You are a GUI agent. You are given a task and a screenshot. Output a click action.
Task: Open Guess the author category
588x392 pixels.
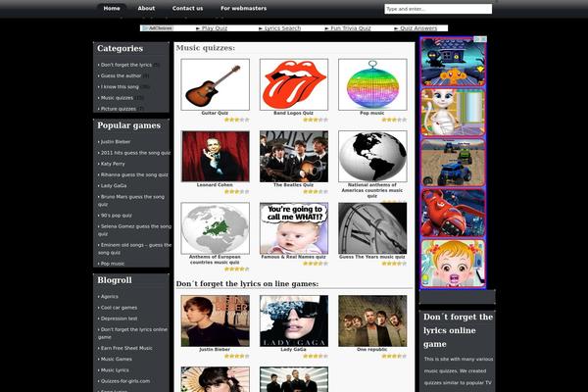coord(121,75)
